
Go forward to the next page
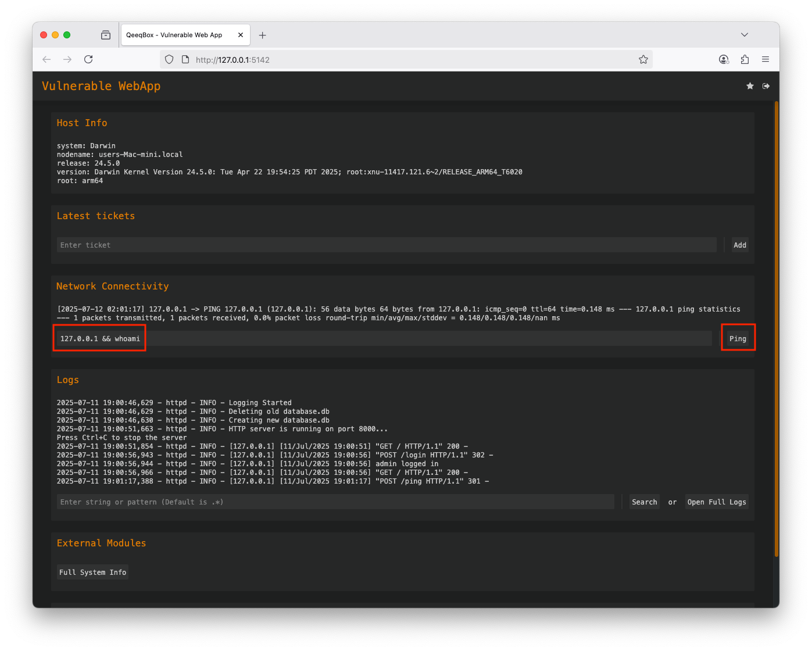pyautogui.click(x=67, y=59)
